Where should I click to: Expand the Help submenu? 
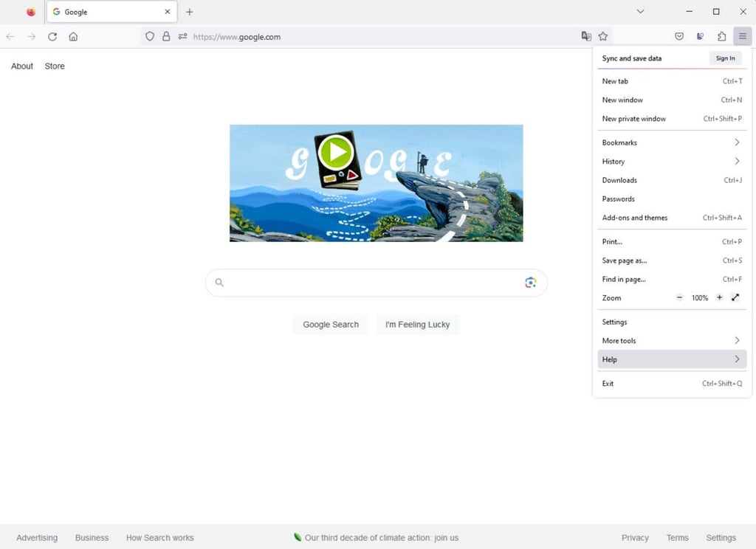[x=672, y=359]
